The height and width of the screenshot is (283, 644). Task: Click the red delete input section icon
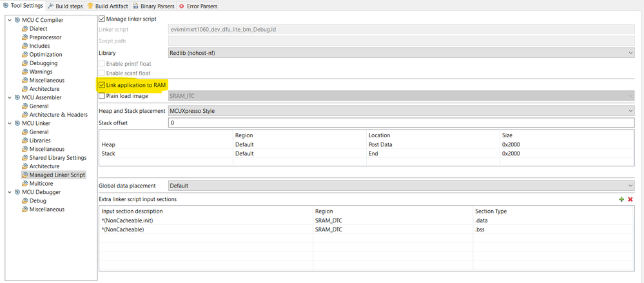[630, 199]
